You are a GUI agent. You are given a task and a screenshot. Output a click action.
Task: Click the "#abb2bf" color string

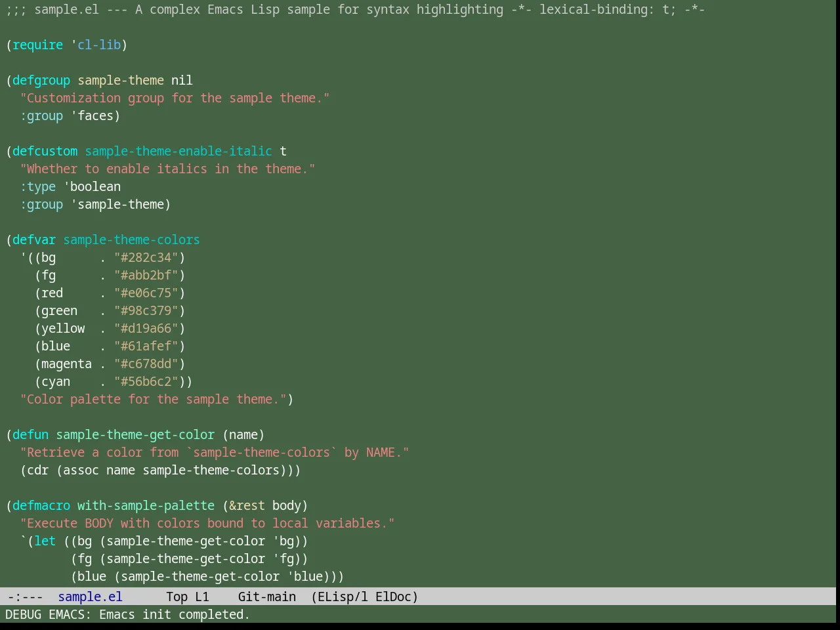(x=146, y=275)
